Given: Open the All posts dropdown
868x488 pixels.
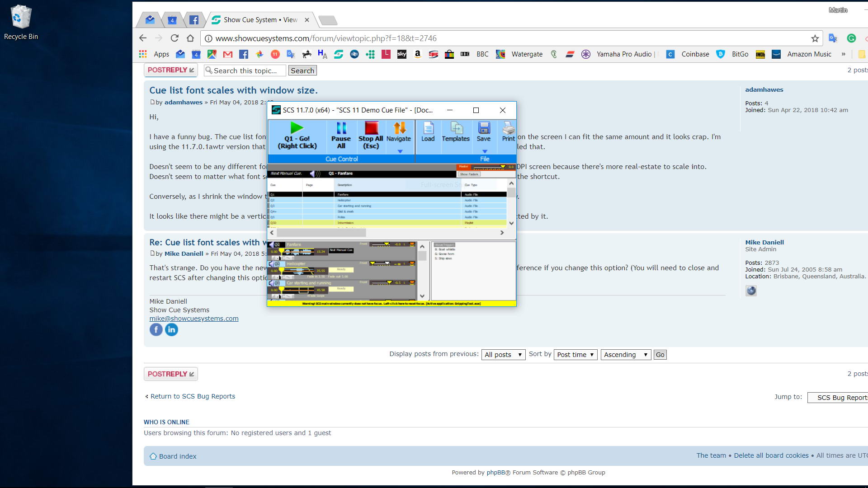Looking at the screenshot, I should tap(503, 355).
